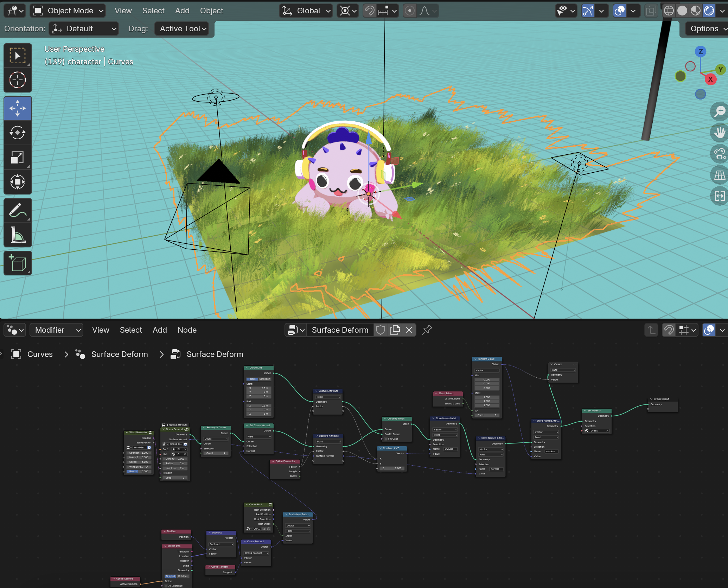Open the Add menu in 3D viewport
Screen dimensions: 728x588
tap(182, 11)
